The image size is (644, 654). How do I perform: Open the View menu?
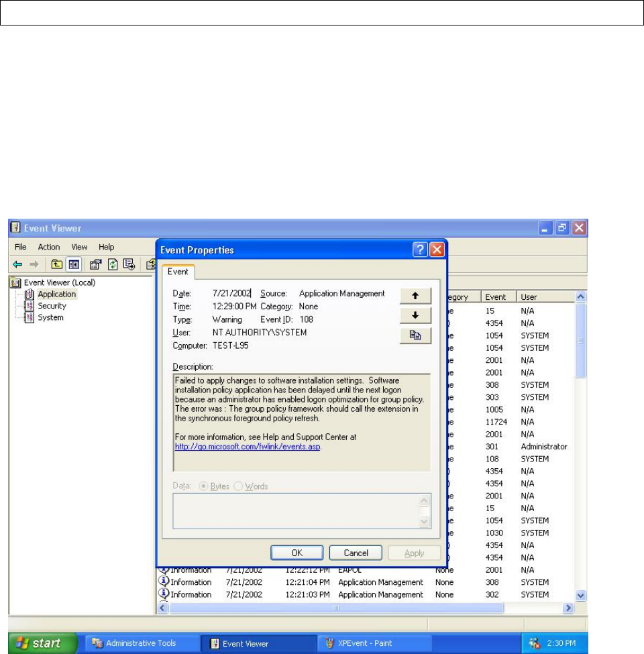(x=79, y=247)
